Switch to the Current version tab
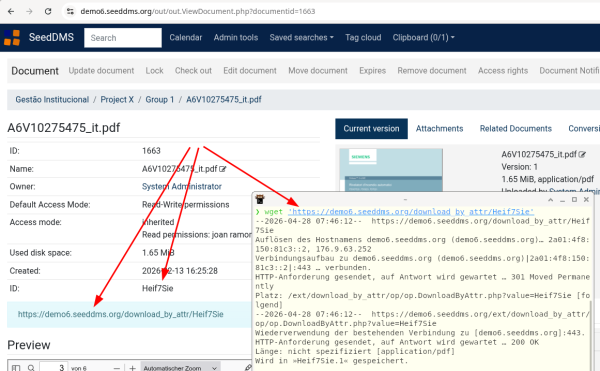 (371, 129)
